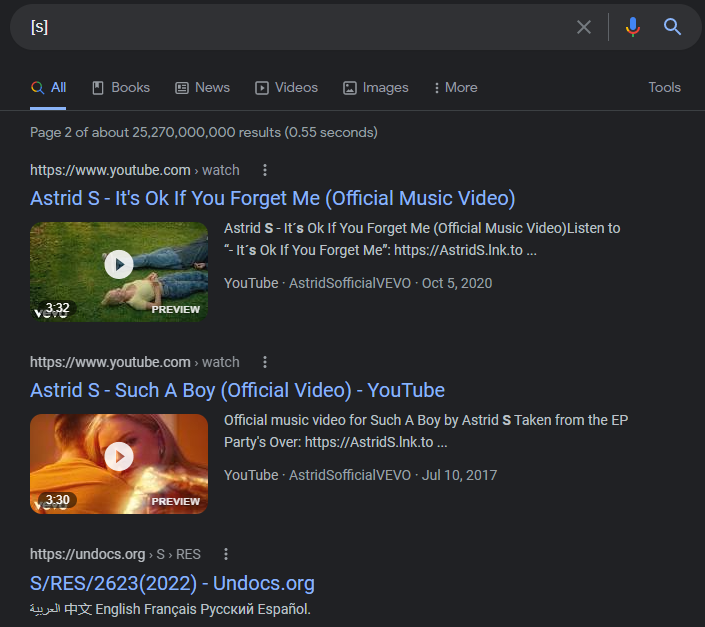Click youtube.com URL above Such A Boy
705x627 pixels.
[134, 362]
